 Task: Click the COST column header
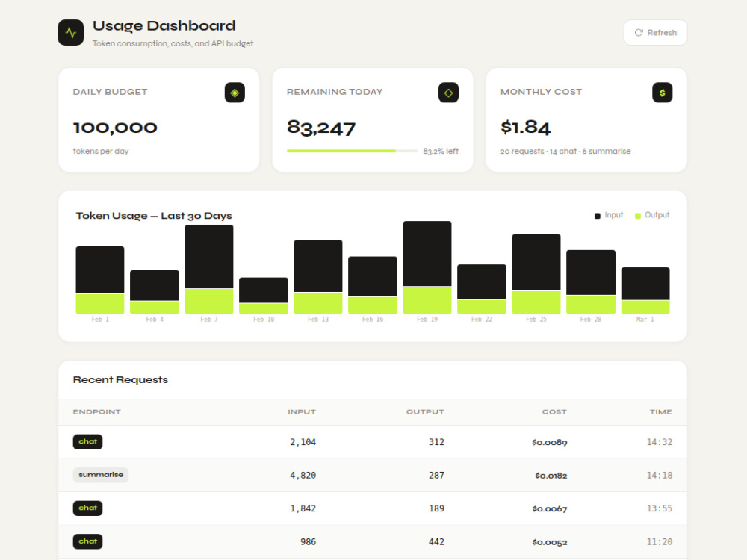(x=554, y=412)
